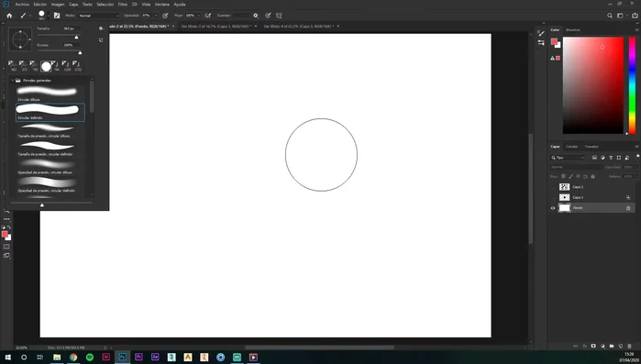Filter layers by pixel layer icon
641x364 pixels.
tap(594, 158)
